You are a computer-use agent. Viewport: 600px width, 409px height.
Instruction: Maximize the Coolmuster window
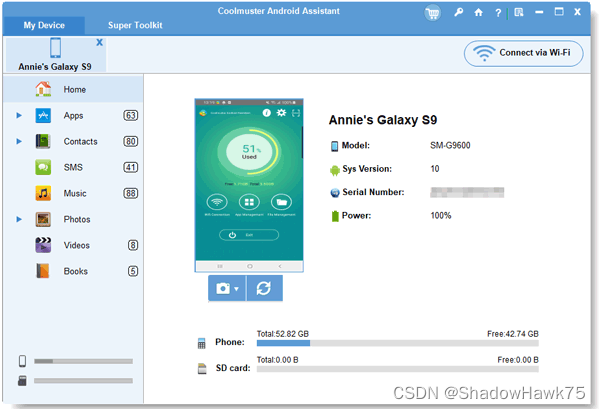pyautogui.click(x=559, y=12)
